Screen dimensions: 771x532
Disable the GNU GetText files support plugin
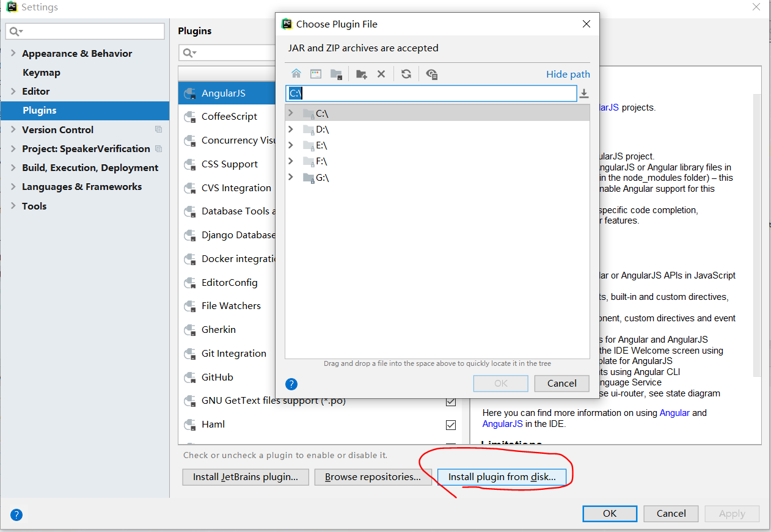click(451, 401)
